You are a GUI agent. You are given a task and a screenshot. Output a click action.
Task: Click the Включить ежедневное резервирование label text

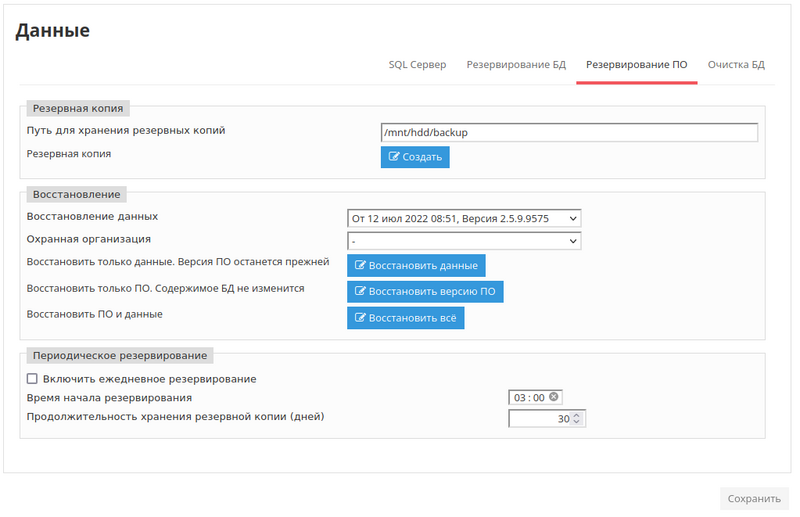149,379
